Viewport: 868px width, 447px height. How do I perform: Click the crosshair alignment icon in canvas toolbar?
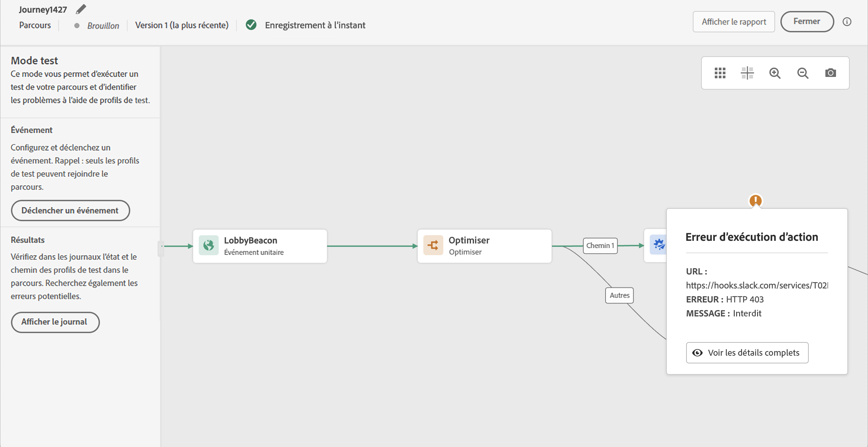[x=747, y=73]
